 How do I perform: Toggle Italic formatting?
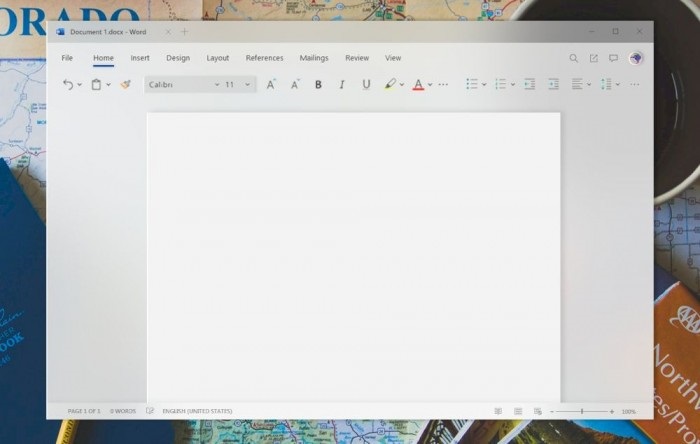coord(342,85)
